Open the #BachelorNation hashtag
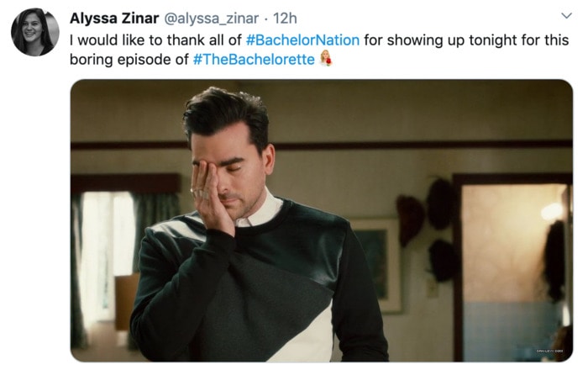Viewport: 588px width, 370px height. (302, 40)
